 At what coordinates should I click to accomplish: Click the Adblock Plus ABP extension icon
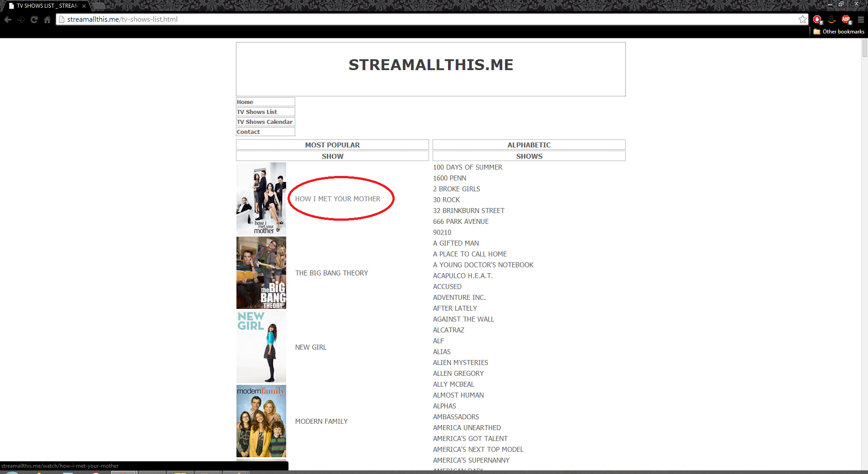tap(845, 19)
